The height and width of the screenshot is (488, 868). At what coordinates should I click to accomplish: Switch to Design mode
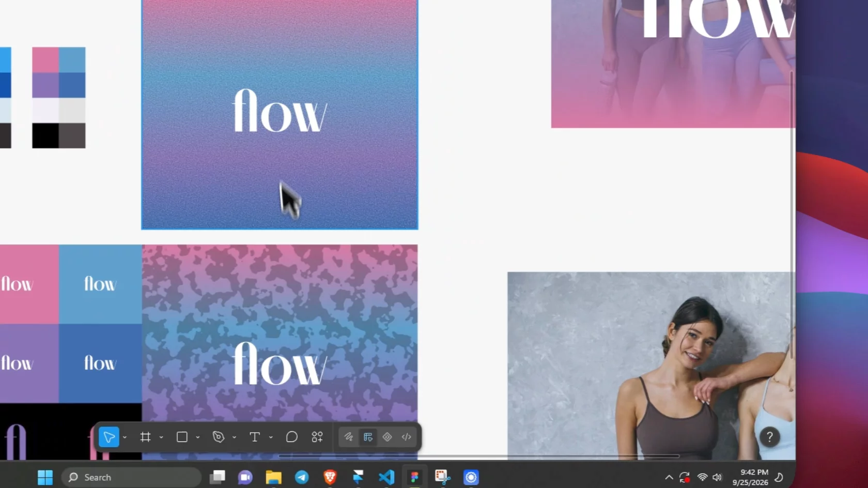pyautogui.click(x=368, y=437)
